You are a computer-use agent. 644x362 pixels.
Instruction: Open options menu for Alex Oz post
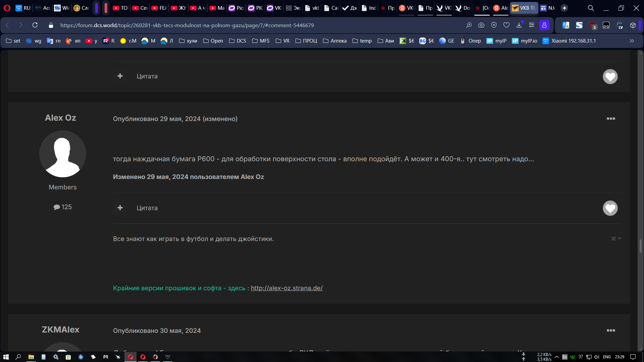coord(611,119)
